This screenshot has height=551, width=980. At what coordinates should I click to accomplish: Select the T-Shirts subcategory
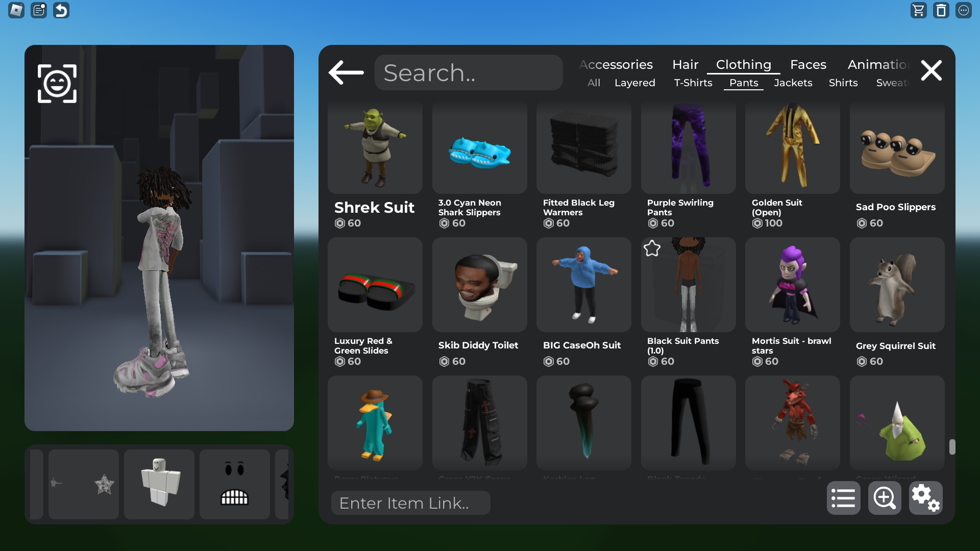[x=693, y=83]
